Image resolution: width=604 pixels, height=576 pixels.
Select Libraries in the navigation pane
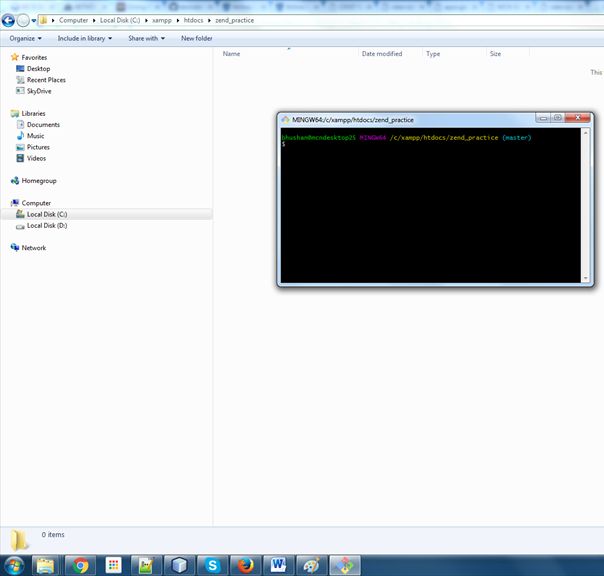[33, 113]
